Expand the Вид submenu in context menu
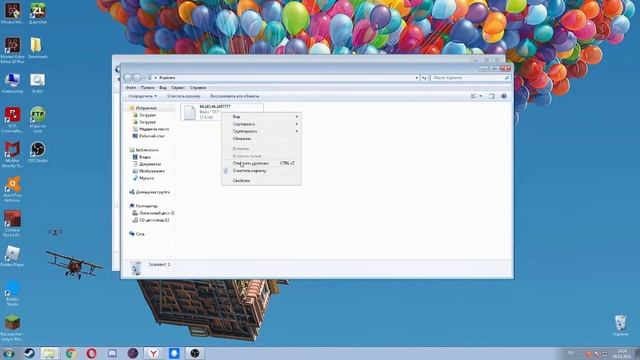Screen dimensions: 640x360 point(261,117)
